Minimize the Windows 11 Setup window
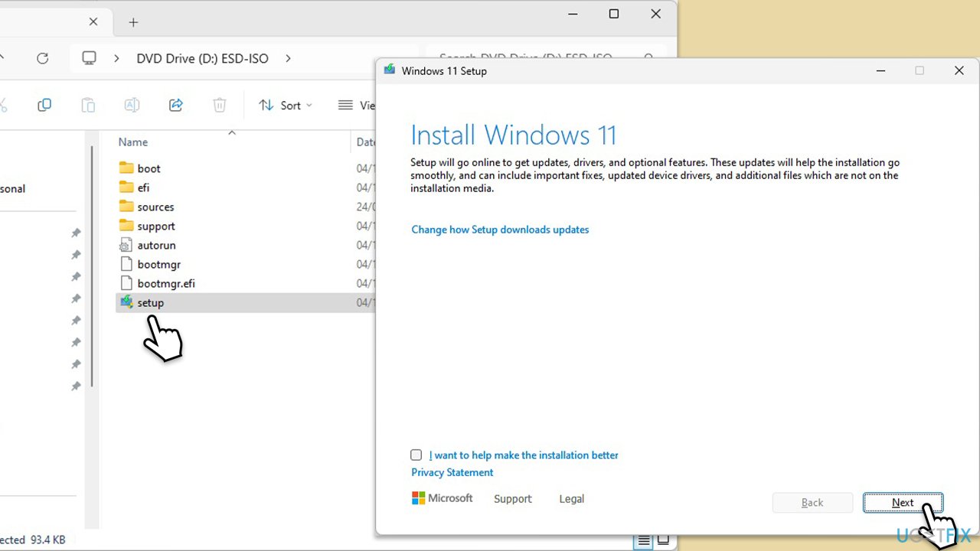The width and height of the screenshot is (980, 551). [880, 70]
